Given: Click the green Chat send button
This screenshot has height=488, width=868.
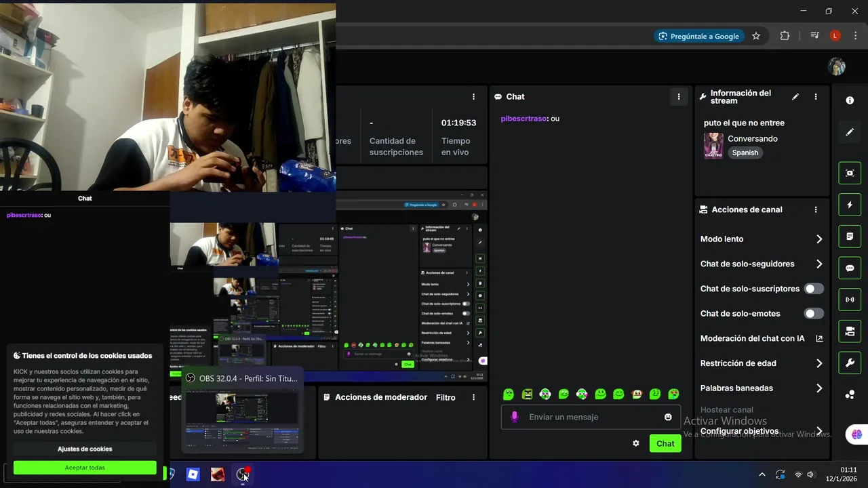Looking at the screenshot, I should pyautogui.click(x=665, y=443).
